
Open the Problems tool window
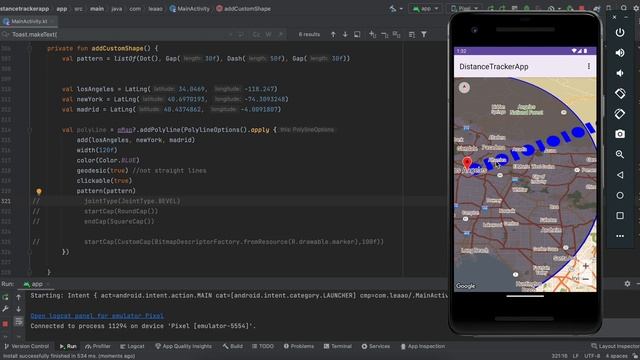[x=299, y=346]
